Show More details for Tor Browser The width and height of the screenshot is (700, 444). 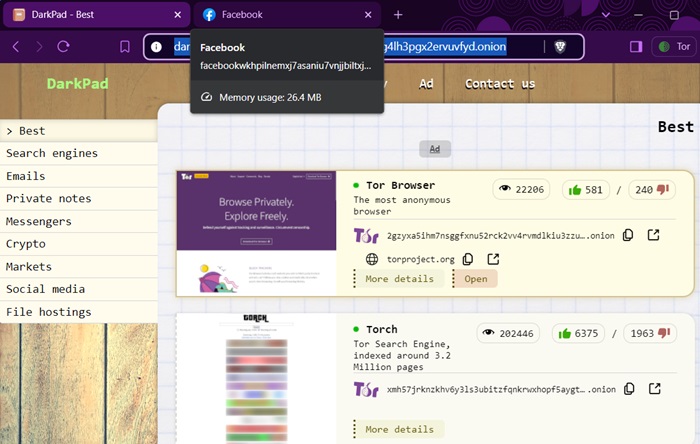click(x=399, y=279)
